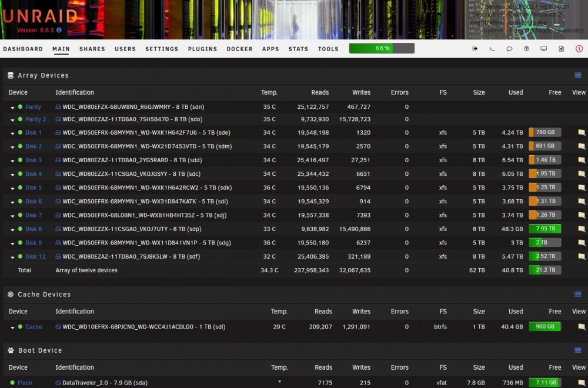This screenshot has height=388, width=588.
Task: Open the info monitor icon
Action: (x=544, y=49)
